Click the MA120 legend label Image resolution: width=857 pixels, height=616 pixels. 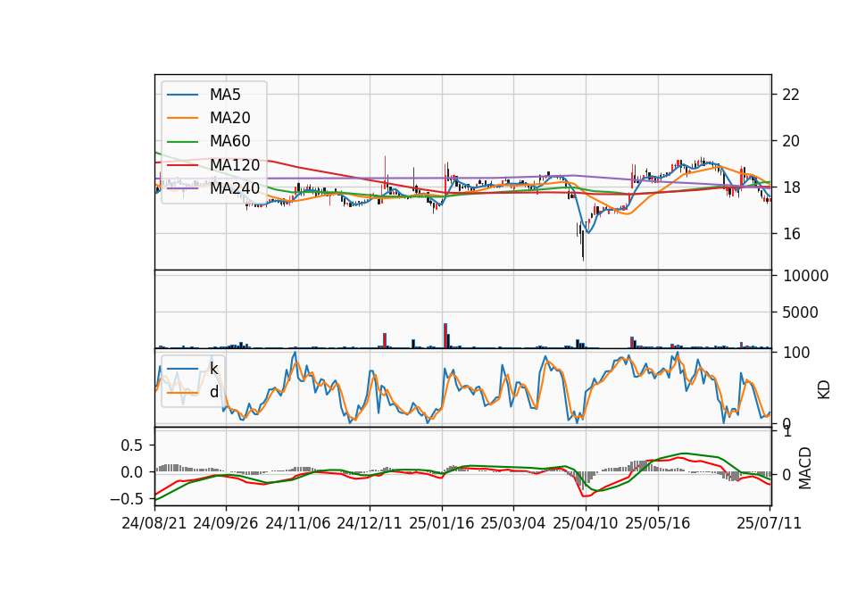coord(235,165)
